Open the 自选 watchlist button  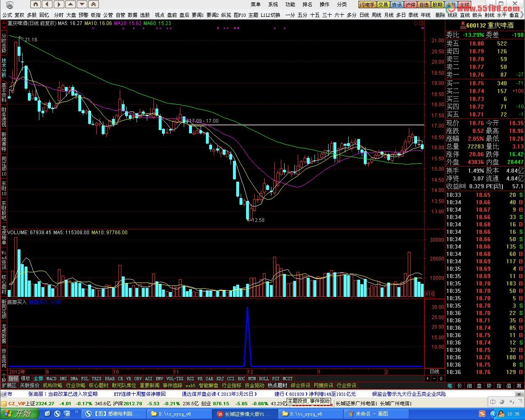(x=424, y=5)
